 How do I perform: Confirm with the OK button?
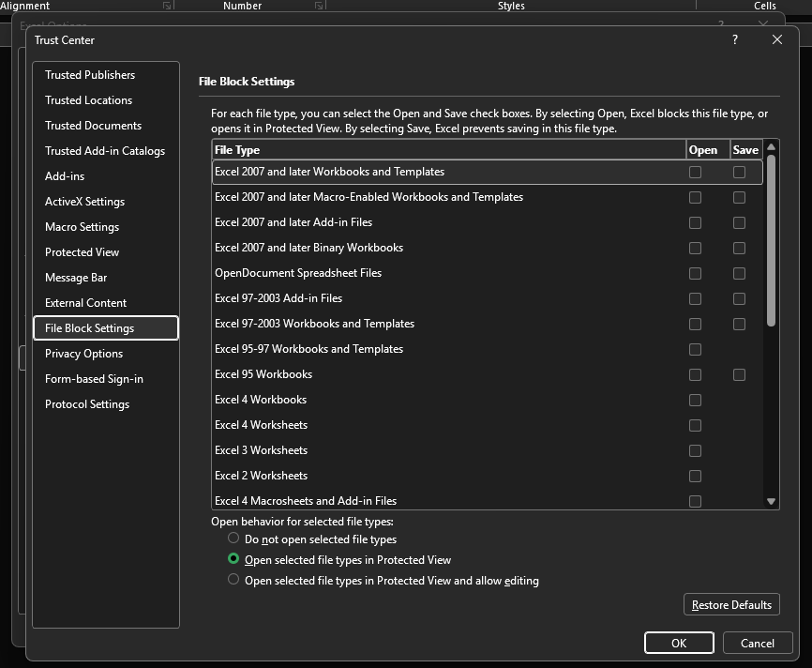coord(679,643)
